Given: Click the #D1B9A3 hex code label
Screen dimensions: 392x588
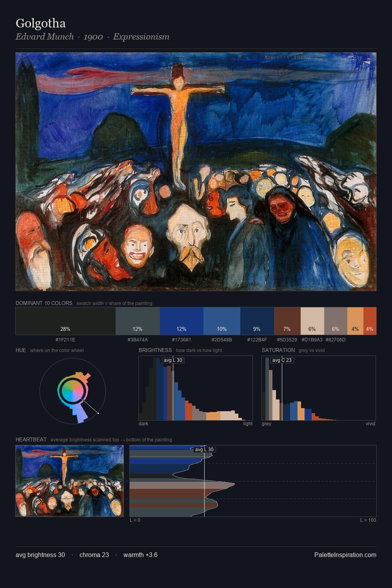Looking at the screenshot, I should point(312,340).
